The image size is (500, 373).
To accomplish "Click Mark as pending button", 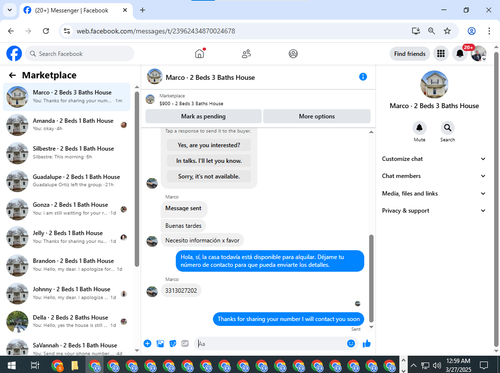I will 203,116.
